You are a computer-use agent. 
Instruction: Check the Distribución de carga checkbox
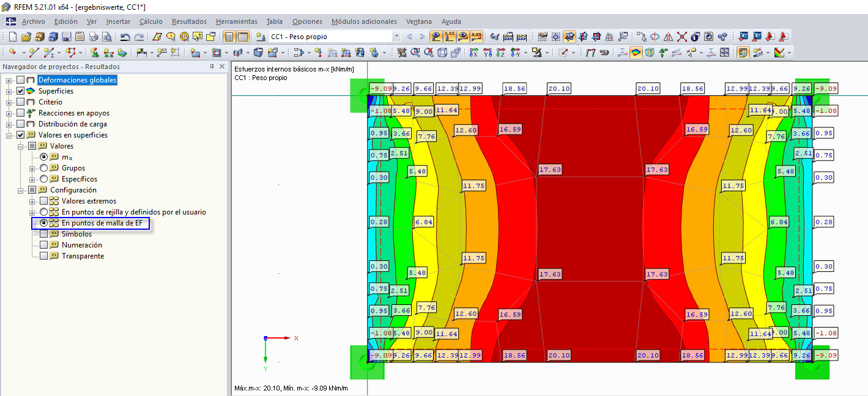(x=21, y=124)
